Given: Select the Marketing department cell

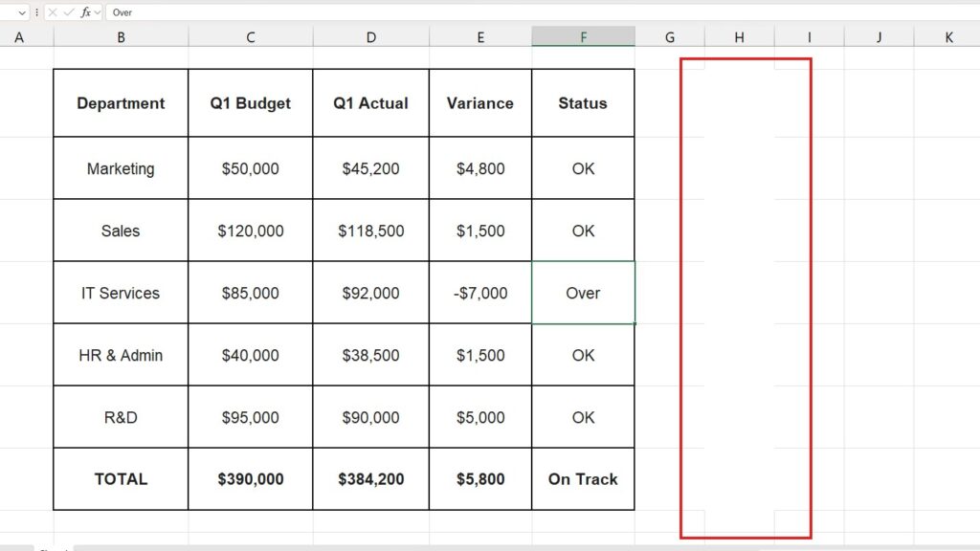Looking at the screenshot, I should [x=121, y=168].
